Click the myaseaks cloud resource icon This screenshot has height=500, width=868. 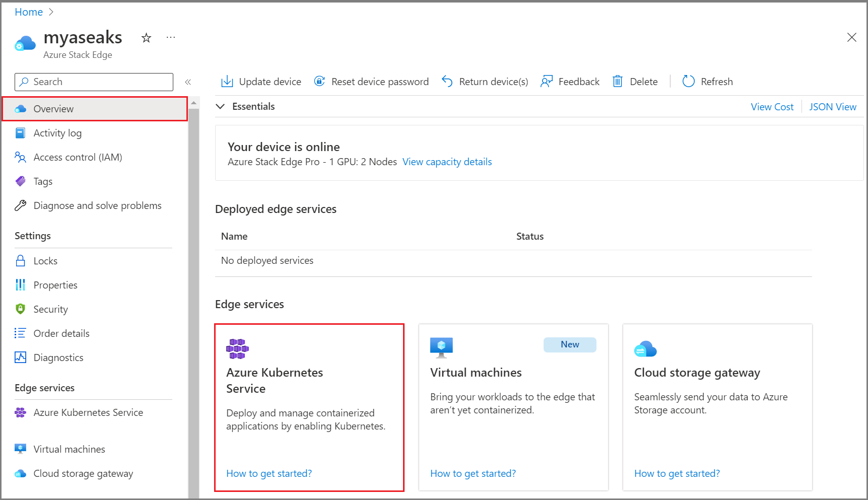tap(26, 44)
